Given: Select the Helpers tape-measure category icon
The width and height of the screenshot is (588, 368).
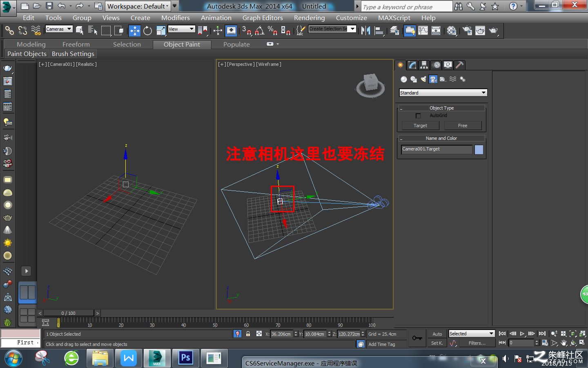Looking at the screenshot, I should 443,79.
